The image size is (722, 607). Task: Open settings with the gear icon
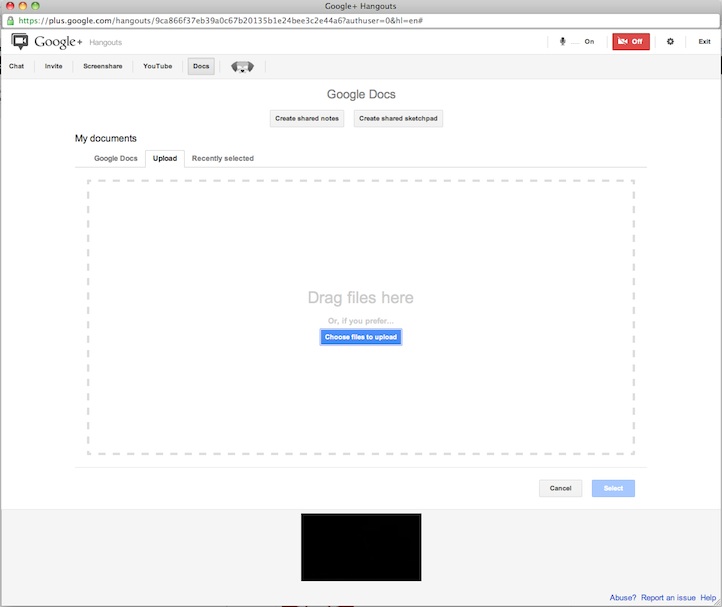(670, 41)
